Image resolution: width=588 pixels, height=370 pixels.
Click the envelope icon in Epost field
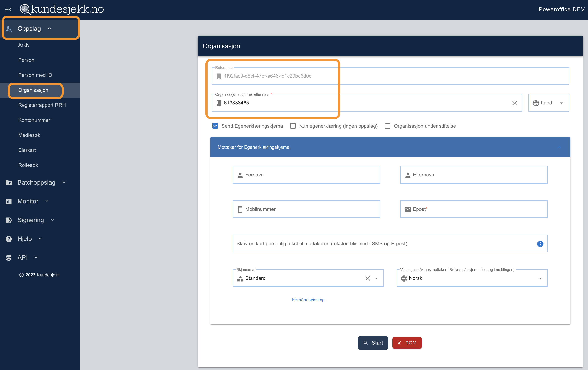[408, 209]
